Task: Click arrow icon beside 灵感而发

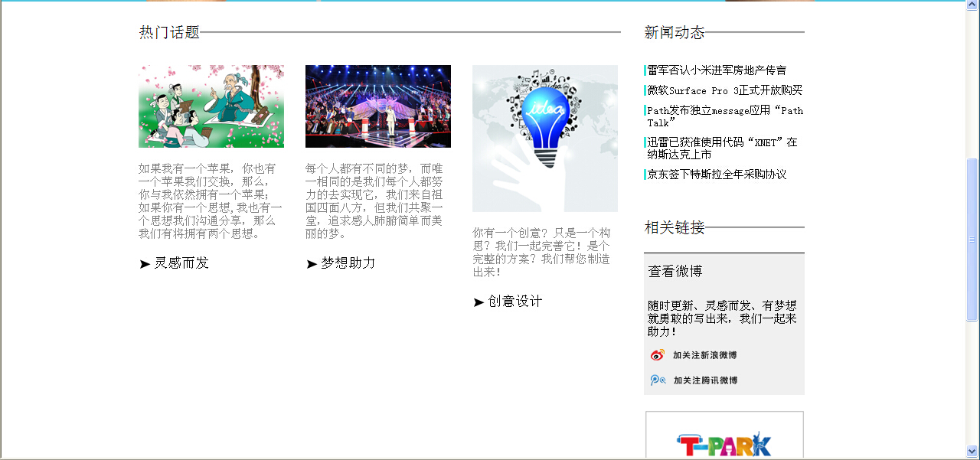Action: tap(145, 264)
